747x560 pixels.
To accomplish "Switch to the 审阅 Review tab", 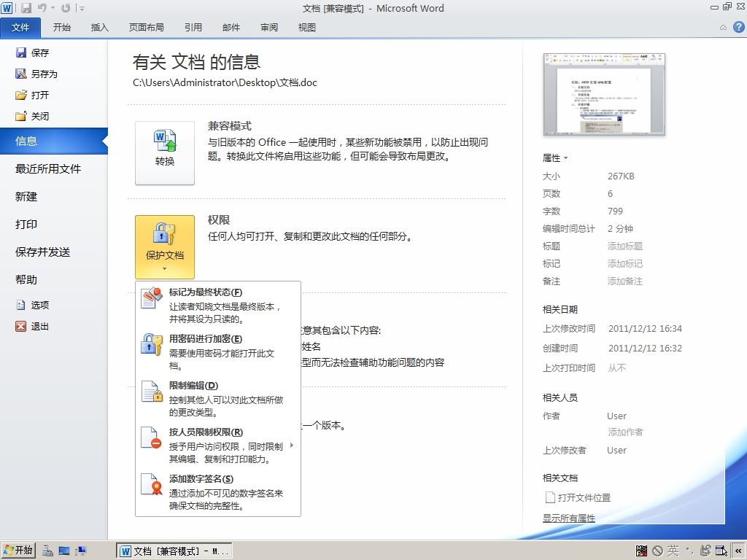I will (269, 28).
